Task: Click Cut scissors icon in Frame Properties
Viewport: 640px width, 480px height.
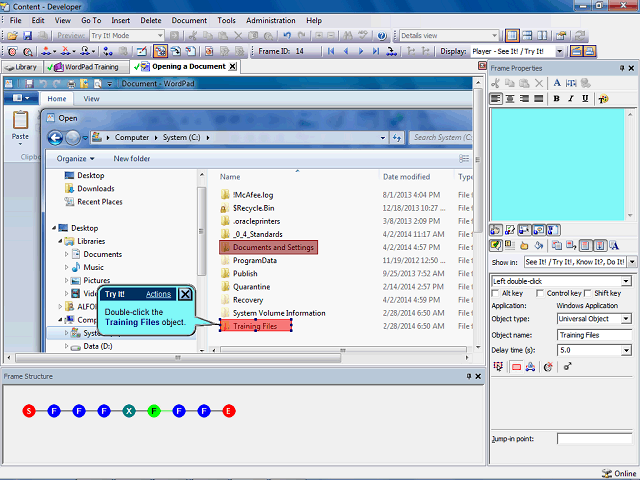Action: pos(496,83)
